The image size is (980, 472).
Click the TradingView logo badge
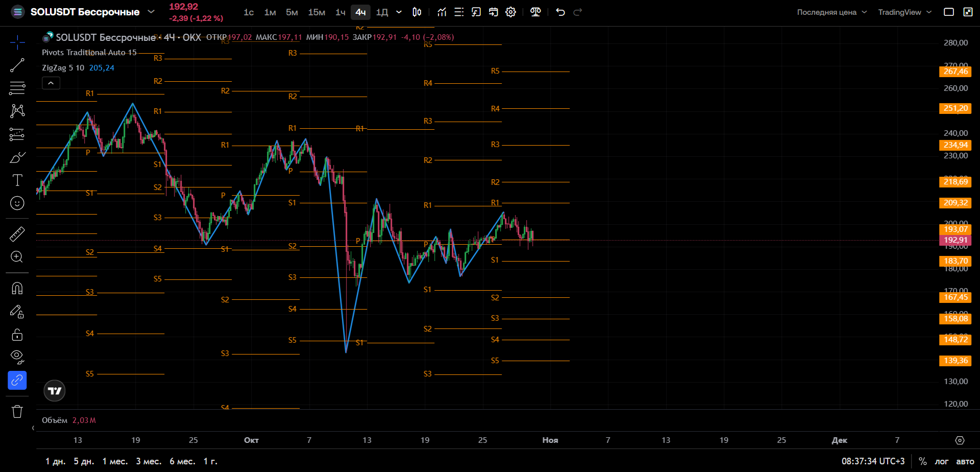pos(55,391)
